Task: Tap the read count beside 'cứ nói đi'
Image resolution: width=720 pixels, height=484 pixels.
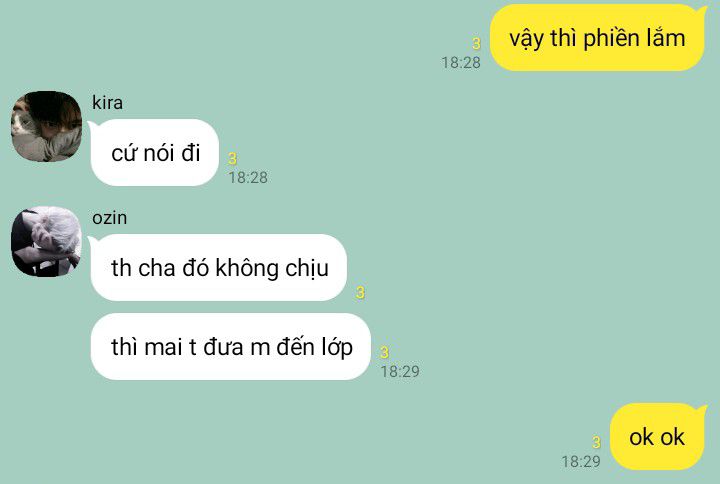Action: point(233,159)
